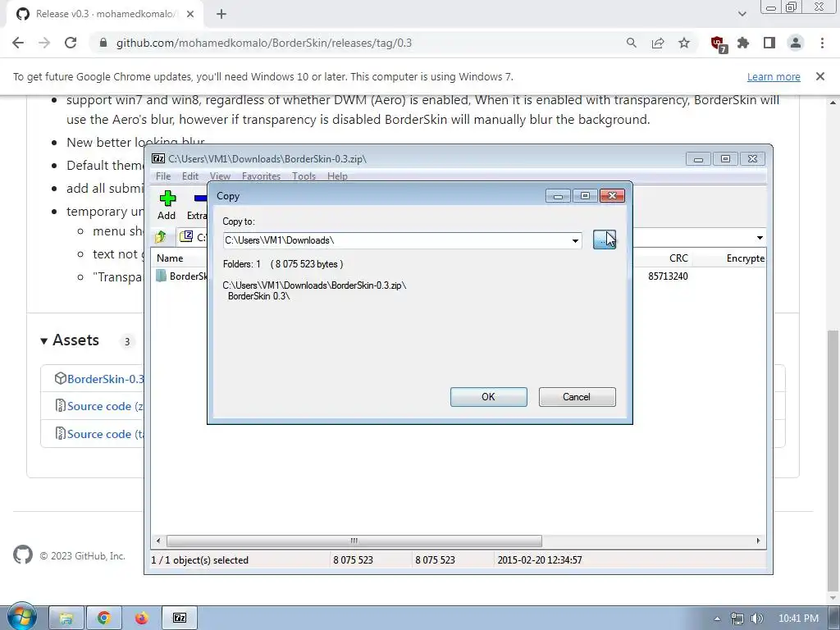Image resolution: width=840 pixels, height=630 pixels.
Task: Open a new Chrome tab
Action: coord(221,14)
